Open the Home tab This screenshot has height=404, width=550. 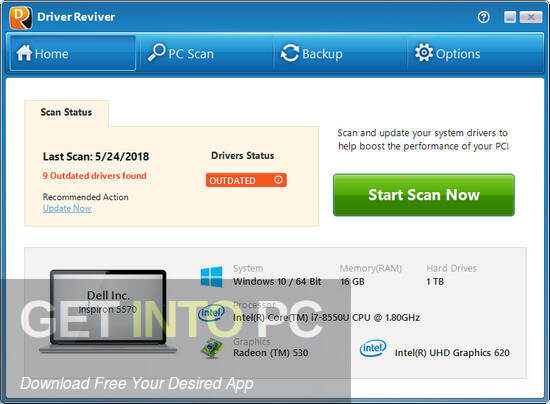point(72,53)
